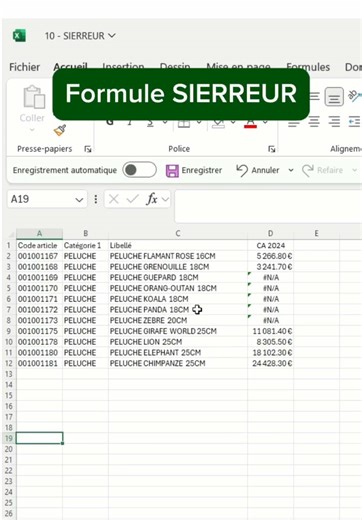This screenshot has width=362, height=520.
Task: Click the CA 2024 header cell
Action: [270, 245]
